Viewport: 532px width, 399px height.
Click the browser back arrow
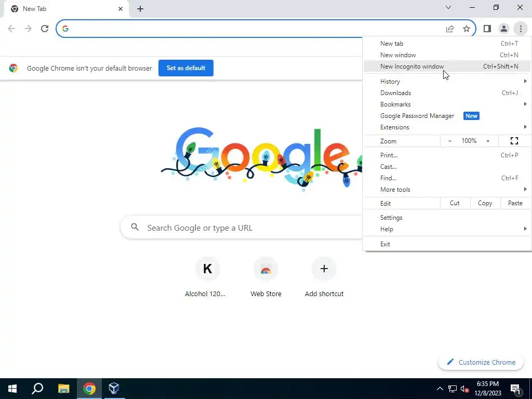(11, 29)
